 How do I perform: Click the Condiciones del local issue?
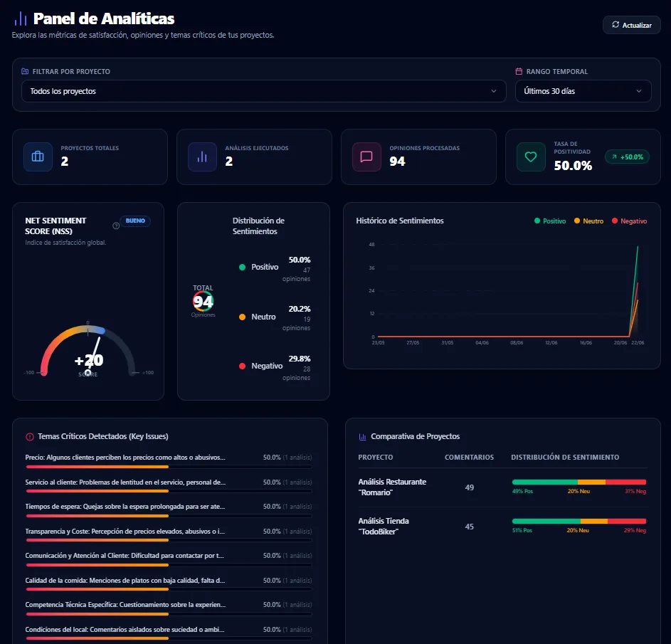point(125,630)
